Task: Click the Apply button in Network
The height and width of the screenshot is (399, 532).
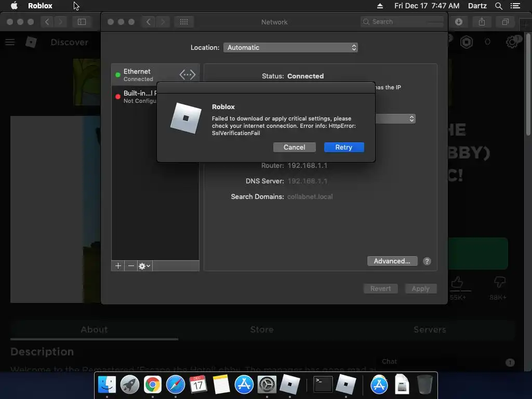Action: click(x=421, y=288)
